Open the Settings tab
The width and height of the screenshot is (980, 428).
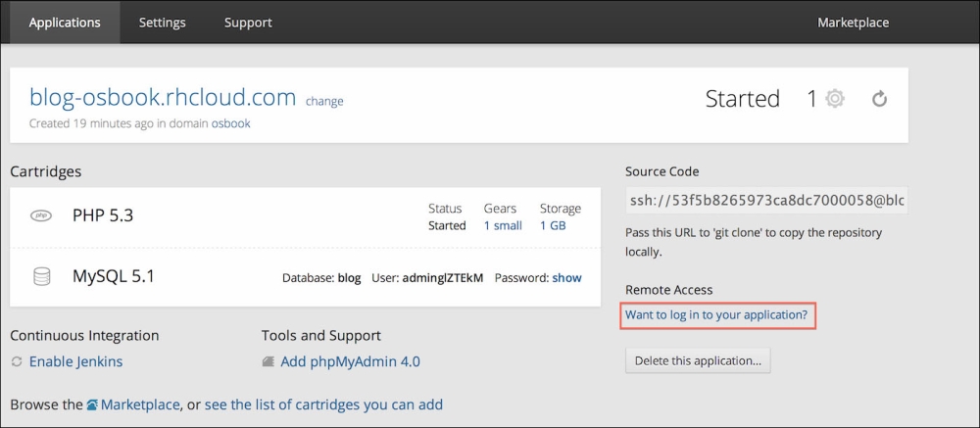coord(162,22)
